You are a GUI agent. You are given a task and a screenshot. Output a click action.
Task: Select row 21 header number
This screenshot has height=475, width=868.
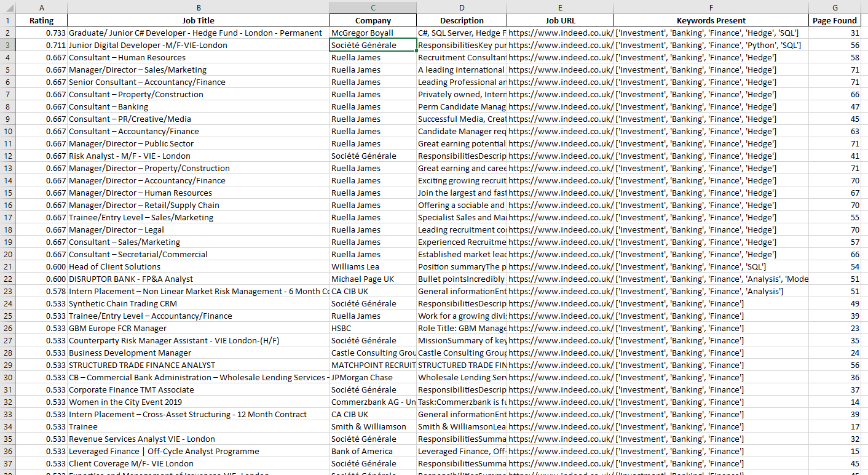click(7, 266)
